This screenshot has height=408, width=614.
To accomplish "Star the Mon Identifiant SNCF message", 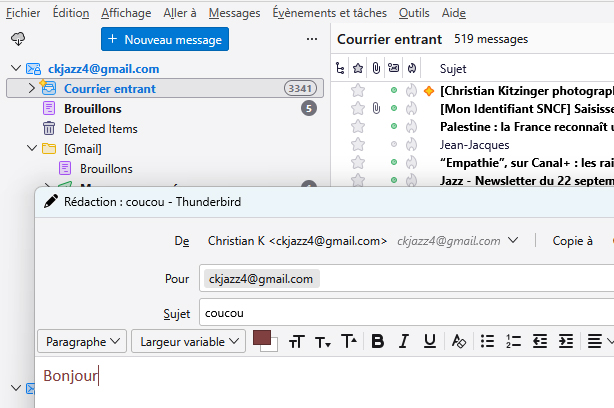I will [x=358, y=108].
